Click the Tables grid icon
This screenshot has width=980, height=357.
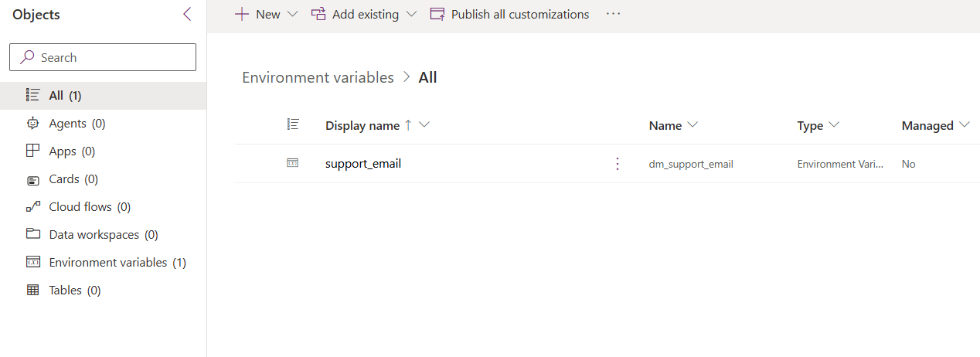32,290
